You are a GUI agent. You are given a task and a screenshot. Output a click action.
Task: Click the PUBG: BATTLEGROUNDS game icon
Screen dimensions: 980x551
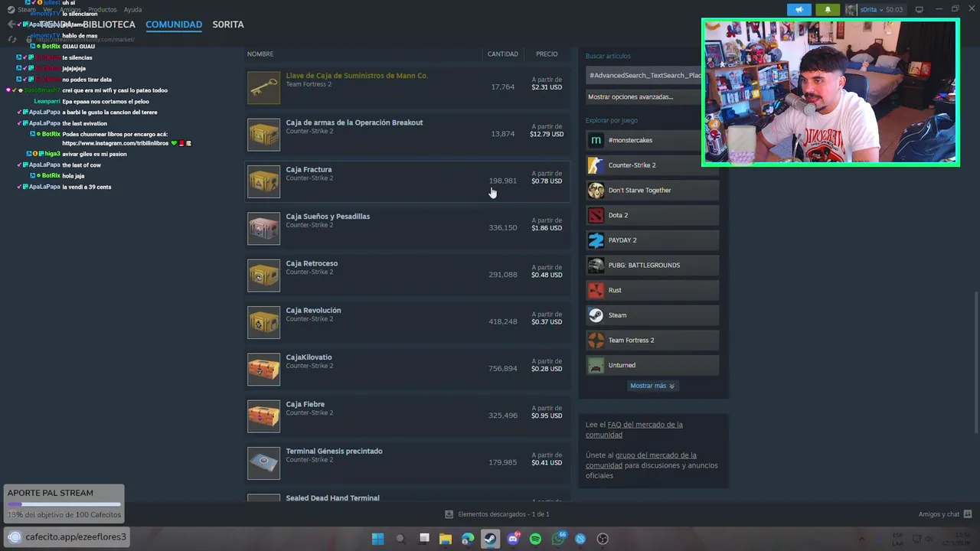pos(596,265)
